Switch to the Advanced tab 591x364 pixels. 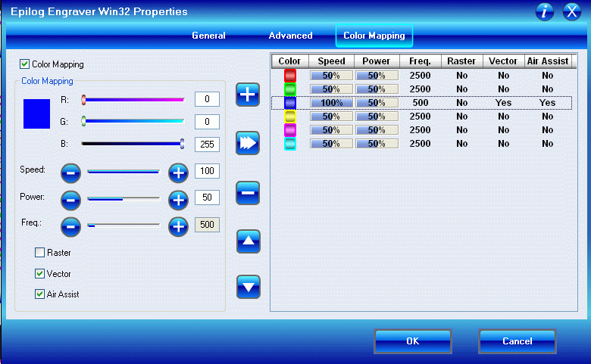tap(290, 36)
